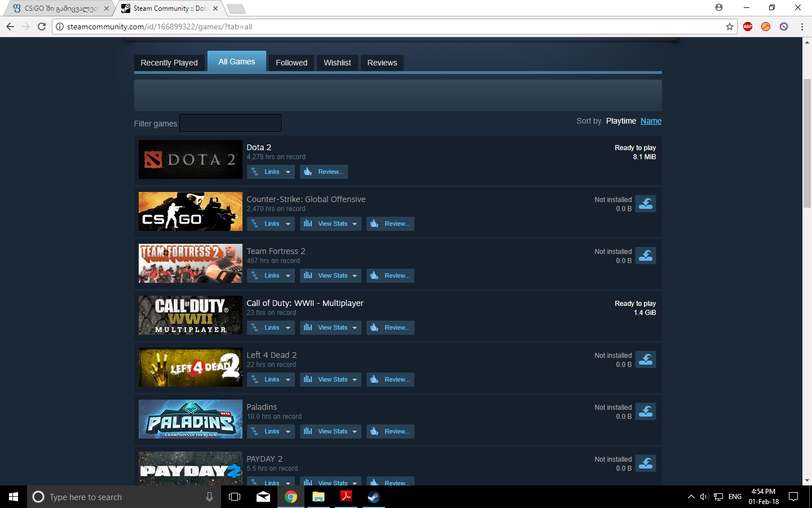
Task: Open Call of Duty: WWII View Stats dropdown
Action: [330, 328]
